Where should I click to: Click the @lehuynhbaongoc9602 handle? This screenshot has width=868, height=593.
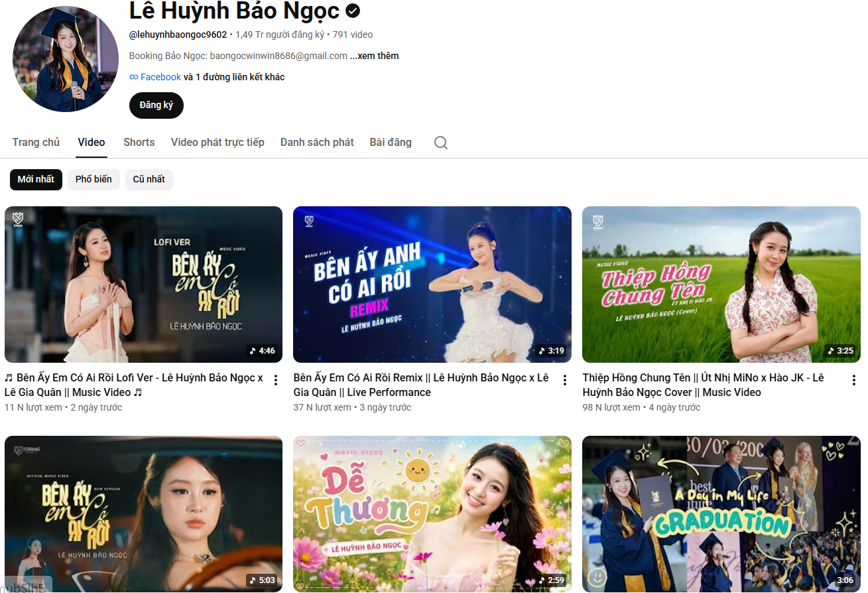point(178,34)
